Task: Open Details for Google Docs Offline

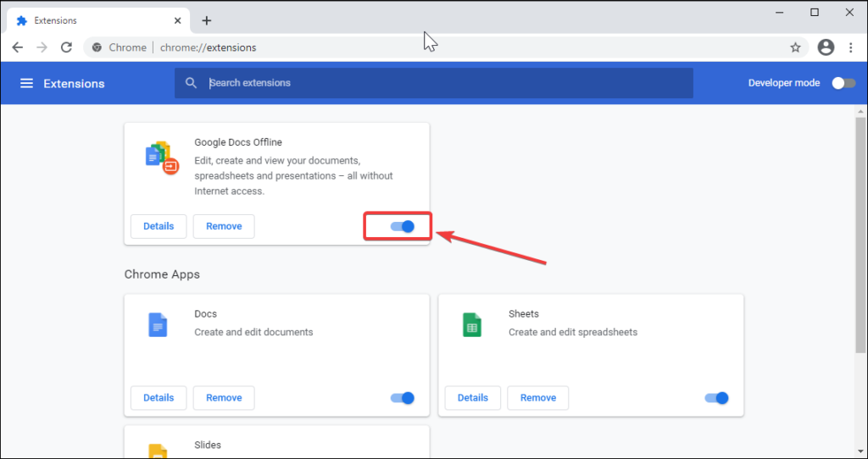Action: tap(159, 226)
